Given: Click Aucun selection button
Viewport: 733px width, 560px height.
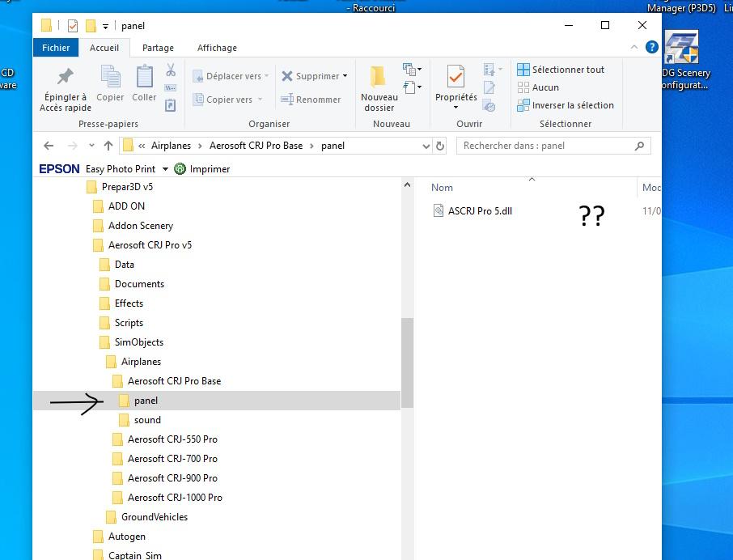Looking at the screenshot, I should [x=538, y=87].
